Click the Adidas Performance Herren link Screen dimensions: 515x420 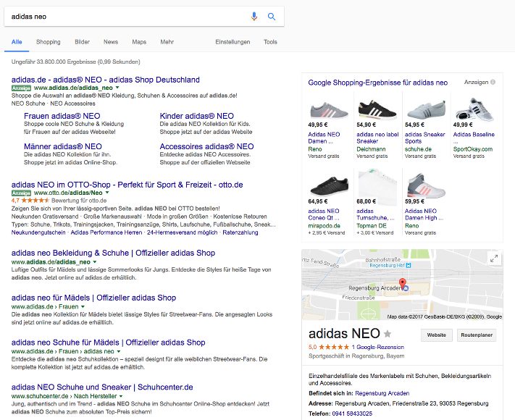pos(106,232)
